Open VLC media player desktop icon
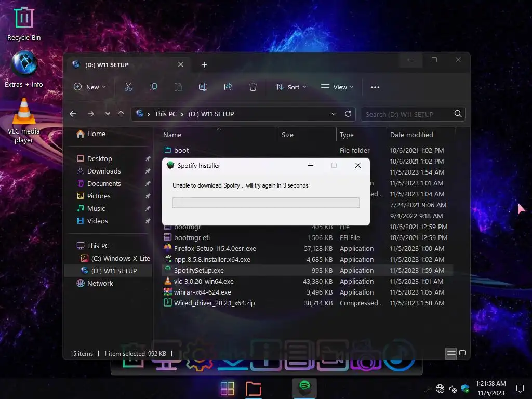This screenshot has height=399, width=532. point(24,121)
